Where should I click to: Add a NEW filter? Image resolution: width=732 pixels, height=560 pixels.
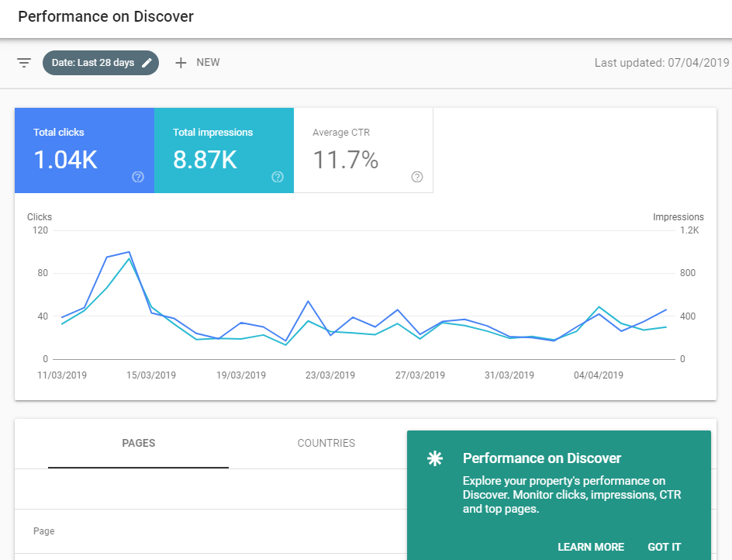point(198,63)
